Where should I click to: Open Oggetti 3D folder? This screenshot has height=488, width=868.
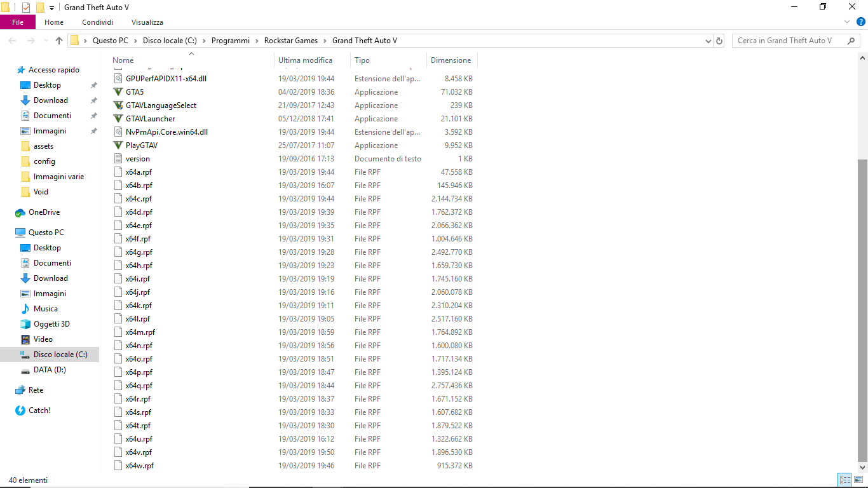51,324
